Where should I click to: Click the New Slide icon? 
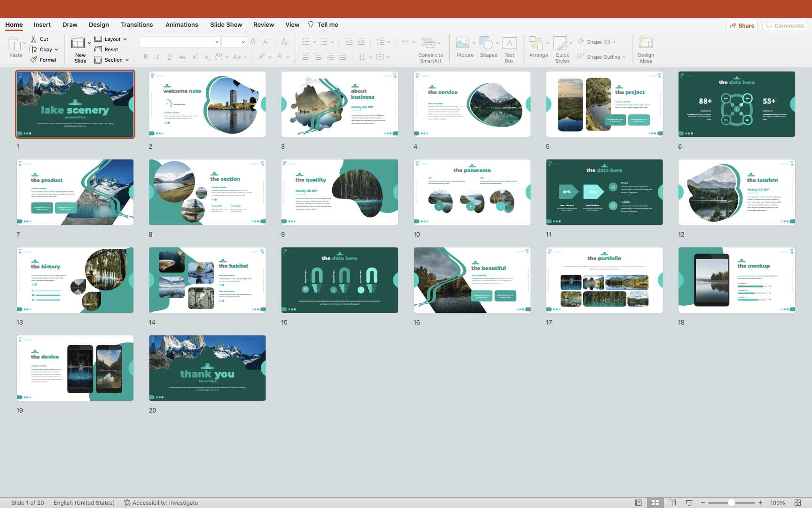78,43
